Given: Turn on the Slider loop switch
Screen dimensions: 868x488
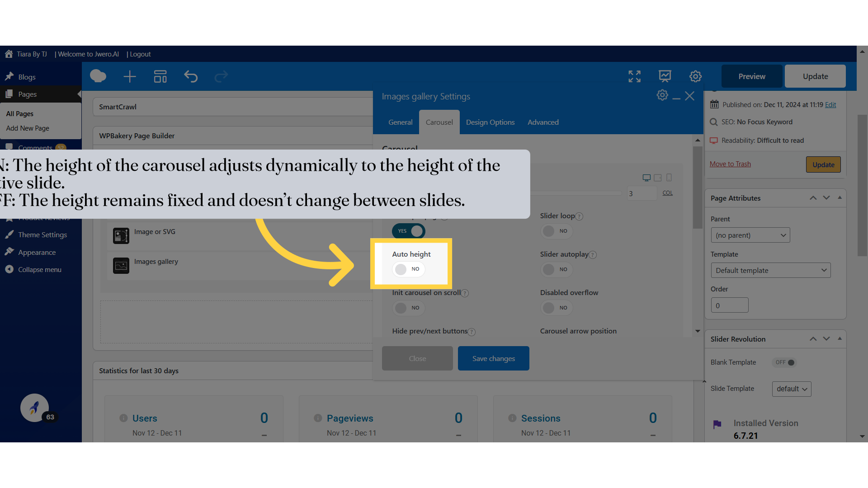Looking at the screenshot, I should click(x=556, y=231).
